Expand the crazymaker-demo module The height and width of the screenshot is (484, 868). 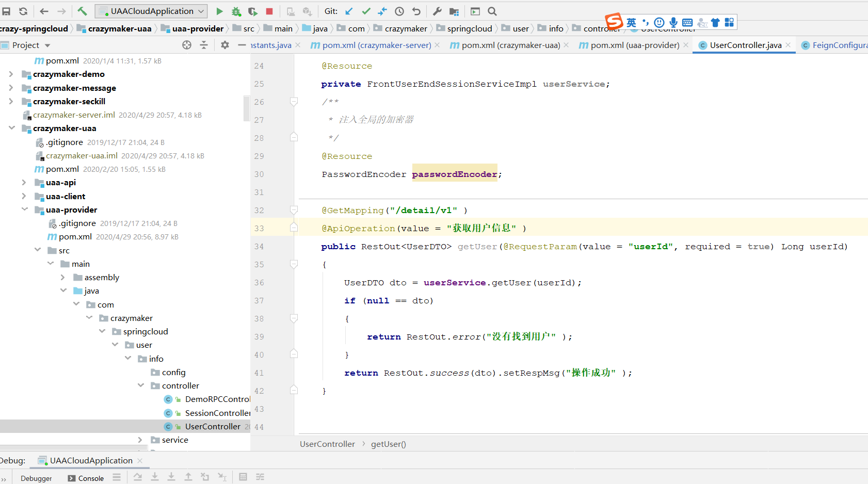tap(11, 74)
